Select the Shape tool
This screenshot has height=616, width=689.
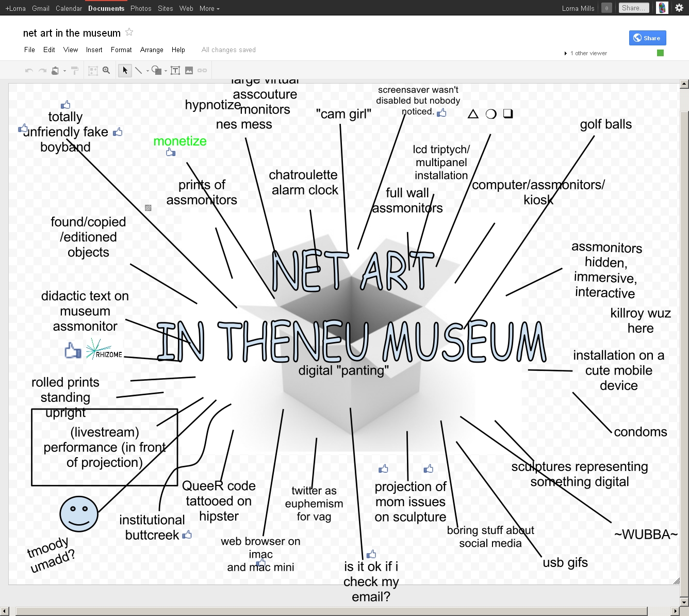(157, 71)
